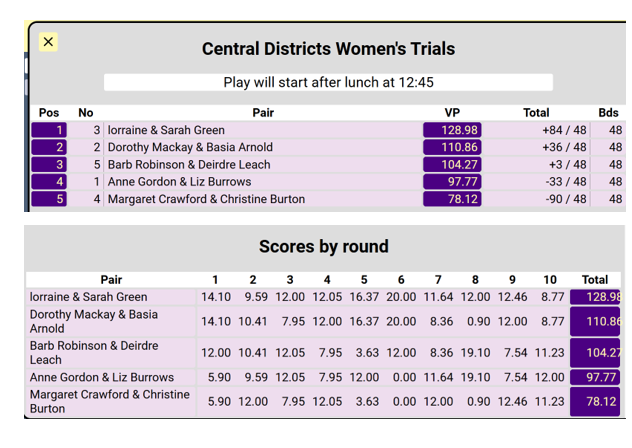Click the position 2 badge
Image resolution: width=632 pixels, height=448 pixels.
pyautogui.click(x=49, y=147)
